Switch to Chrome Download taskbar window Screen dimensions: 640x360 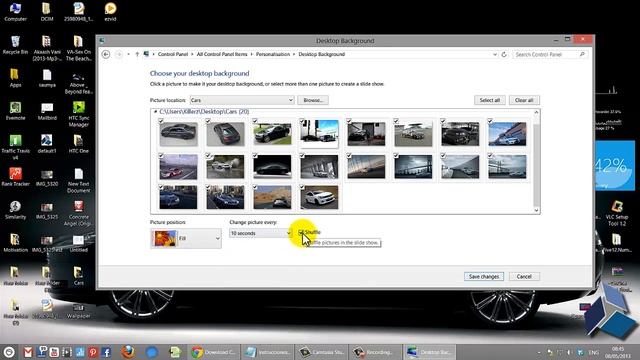click(214, 352)
